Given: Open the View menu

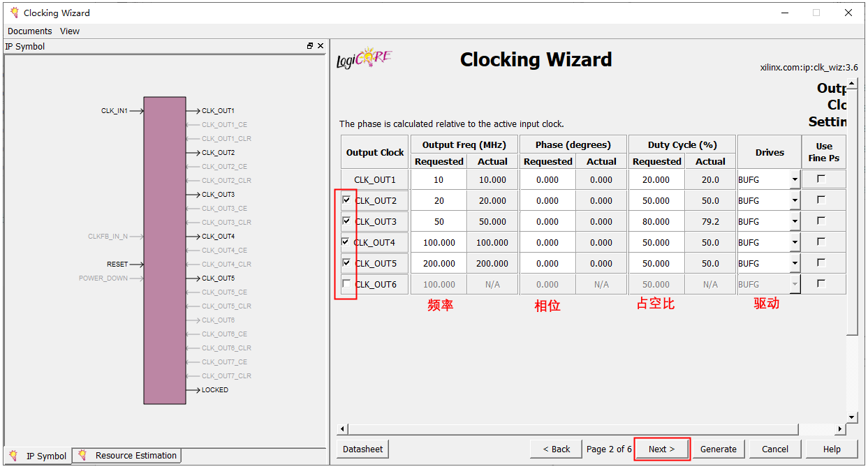Looking at the screenshot, I should 70,31.
